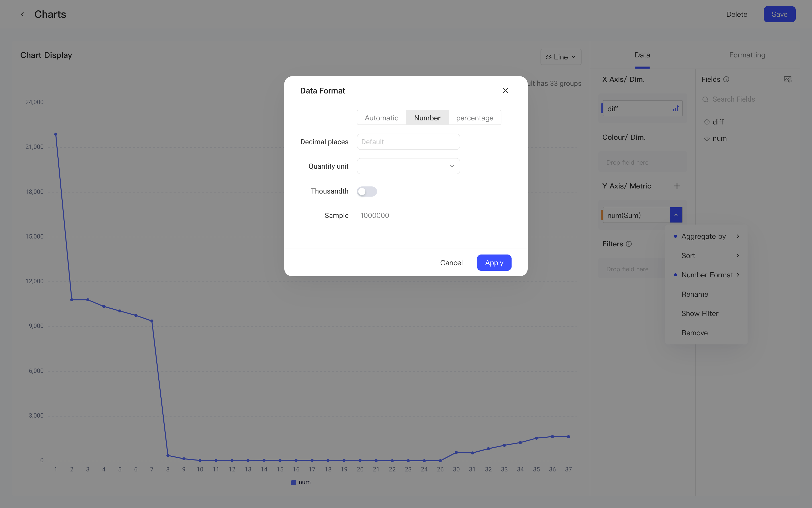The image size is (812, 508).
Task: Click the num legend color swatch
Action: [x=293, y=482]
